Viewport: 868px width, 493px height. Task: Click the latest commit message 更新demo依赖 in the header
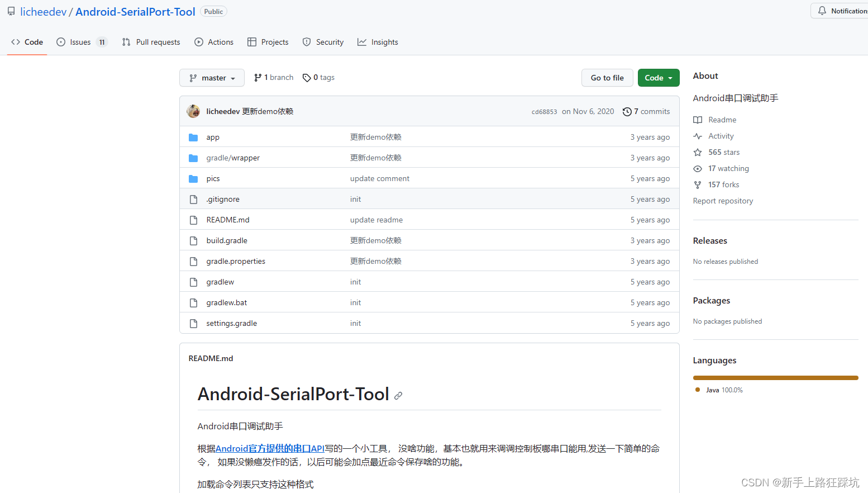[x=268, y=111]
